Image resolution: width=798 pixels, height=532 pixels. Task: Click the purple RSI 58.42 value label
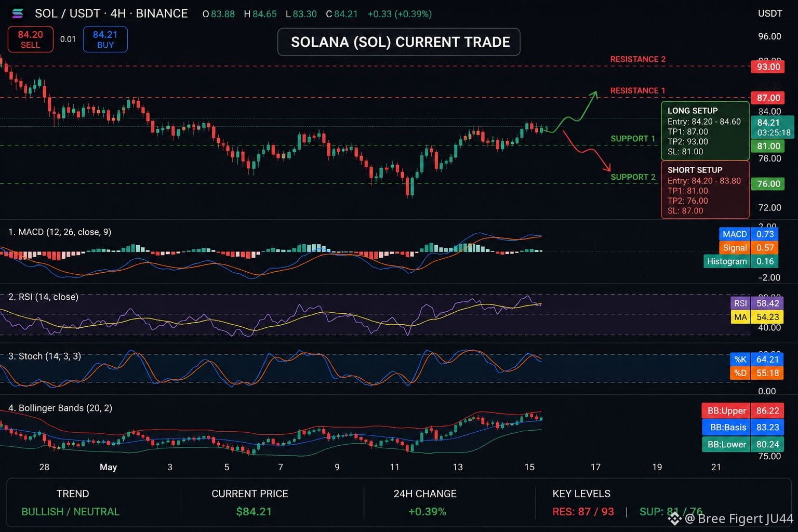point(756,303)
